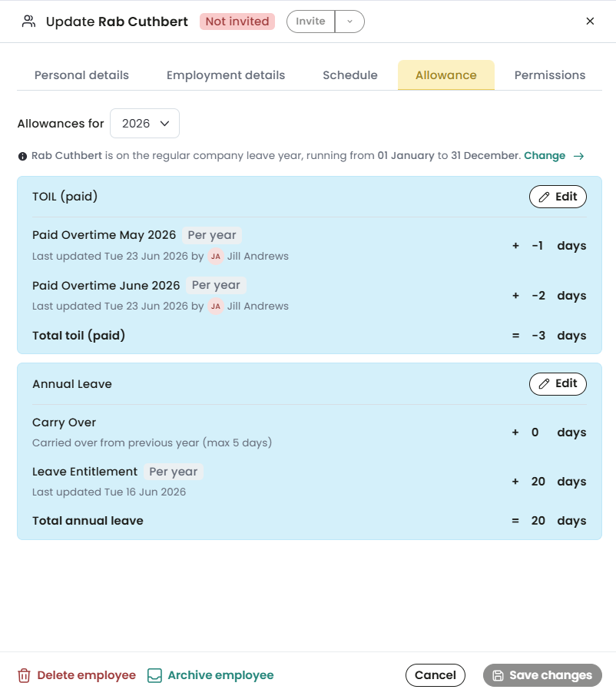Click Jill Andrews avatar under Paid Overtime June
Viewport: 616px width, 696px height.
(216, 307)
